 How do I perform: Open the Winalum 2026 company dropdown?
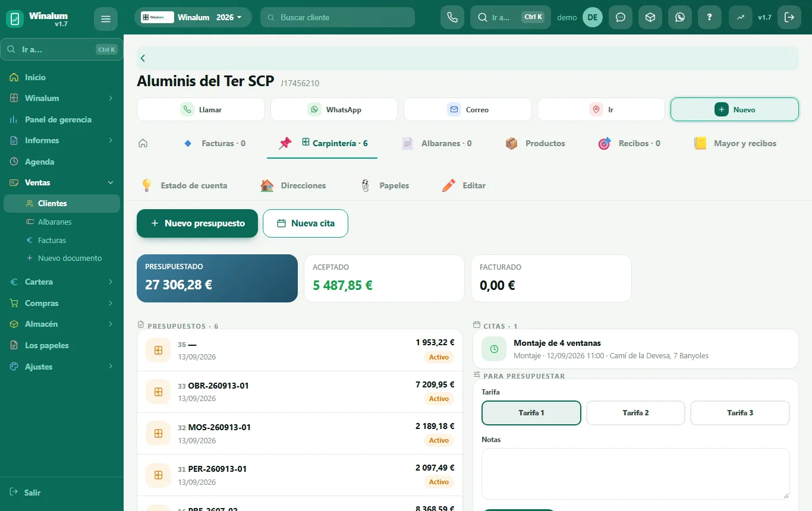tap(193, 17)
